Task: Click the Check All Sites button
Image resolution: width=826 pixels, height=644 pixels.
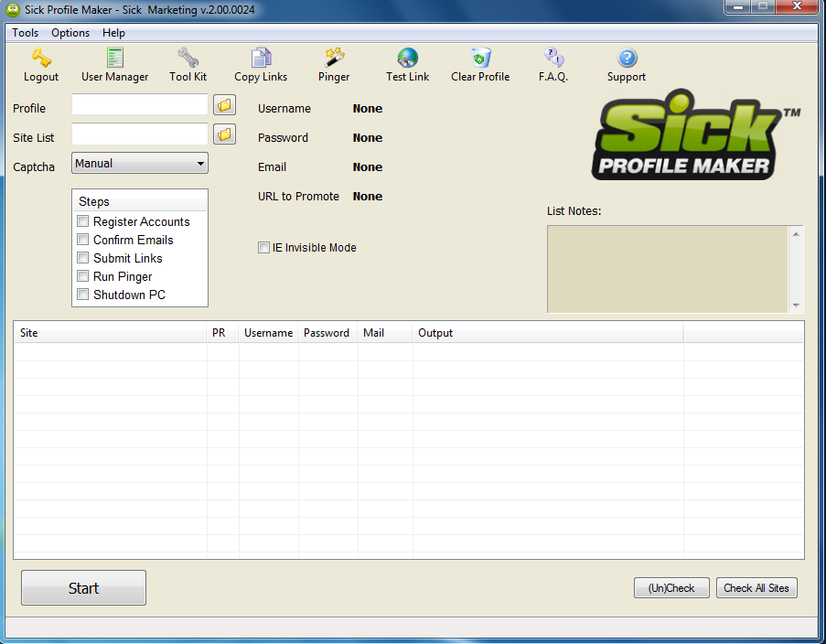Action: [x=756, y=588]
